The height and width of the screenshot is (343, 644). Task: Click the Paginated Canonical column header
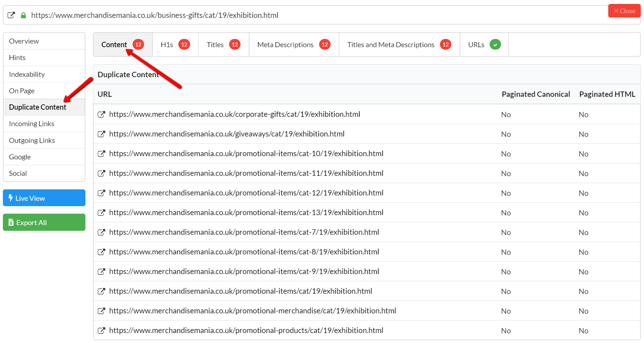pyautogui.click(x=536, y=94)
